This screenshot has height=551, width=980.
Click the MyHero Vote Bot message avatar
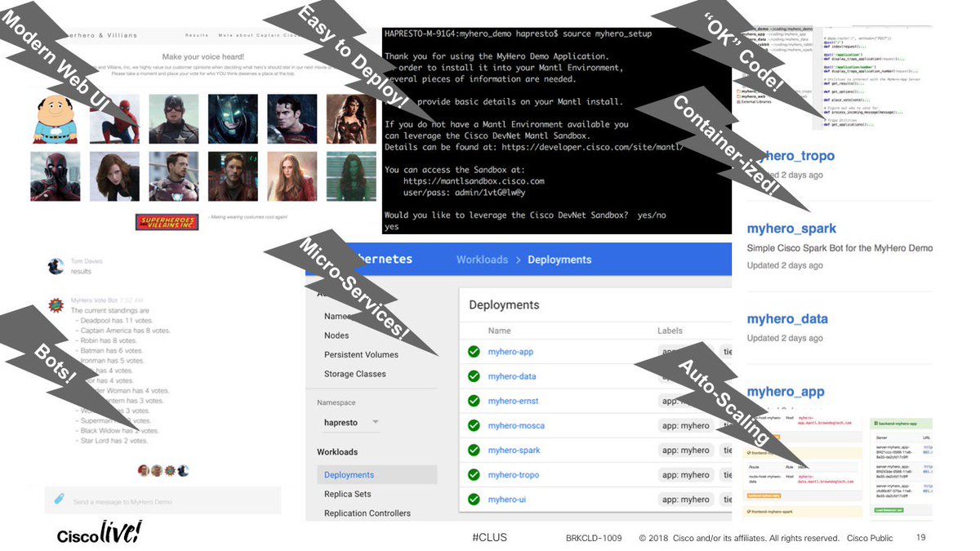tap(56, 305)
